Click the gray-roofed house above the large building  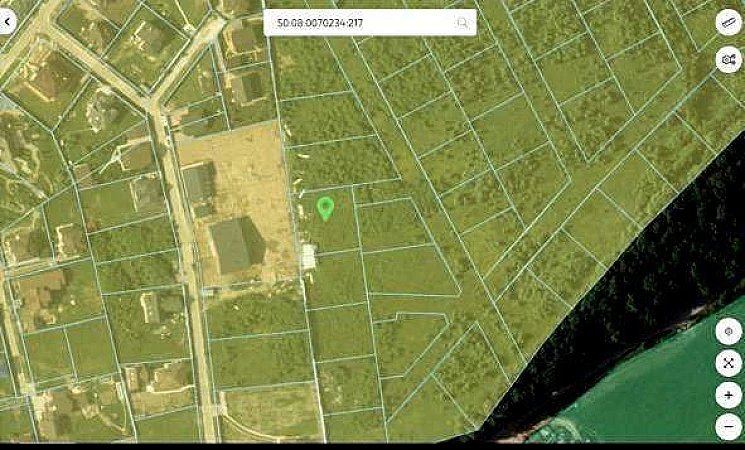[198, 182]
